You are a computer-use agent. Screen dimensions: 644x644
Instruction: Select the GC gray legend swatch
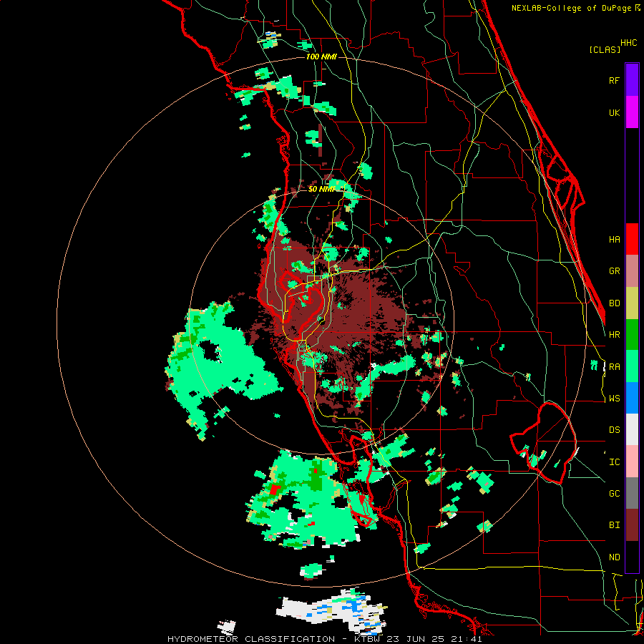[632, 493]
